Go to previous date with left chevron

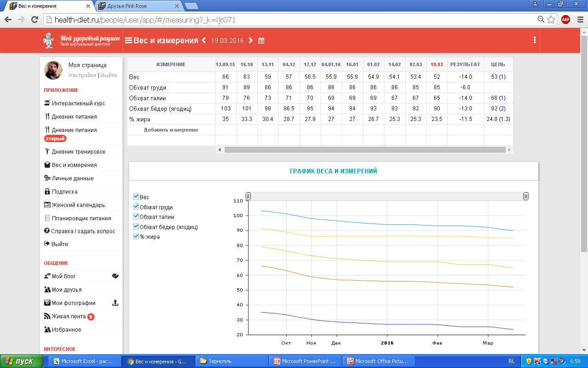(x=204, y=40)
